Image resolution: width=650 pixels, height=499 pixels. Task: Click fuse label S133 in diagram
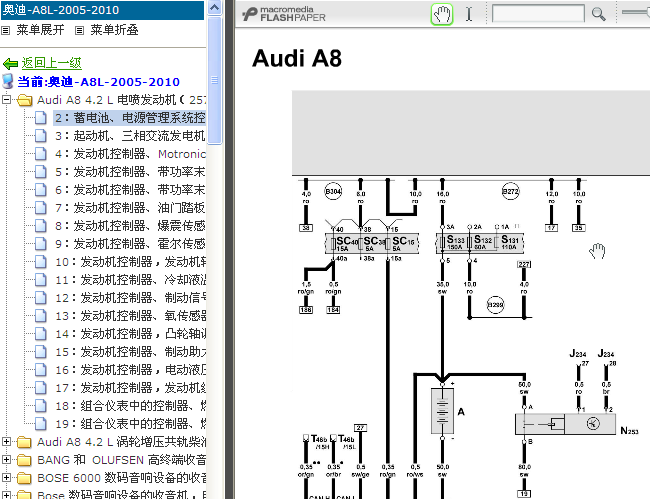pos(455,240)
